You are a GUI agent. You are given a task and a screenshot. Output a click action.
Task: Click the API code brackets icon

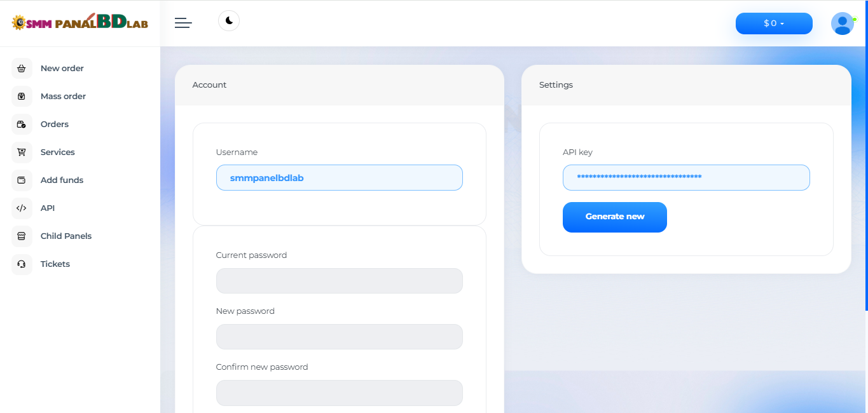pos(22,208)
